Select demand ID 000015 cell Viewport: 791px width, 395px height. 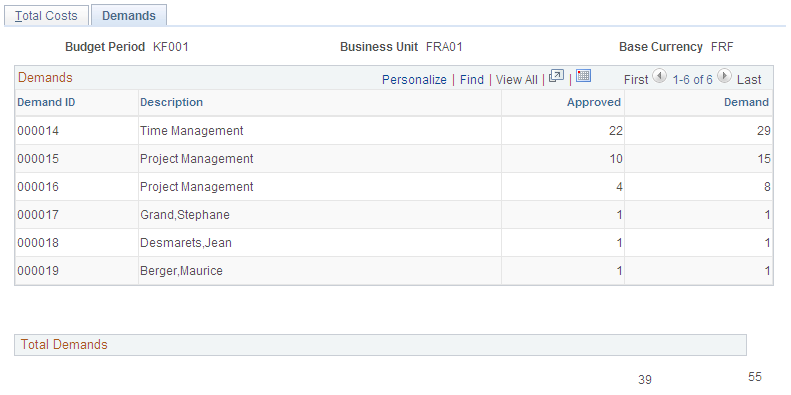[x=38, y=159]
